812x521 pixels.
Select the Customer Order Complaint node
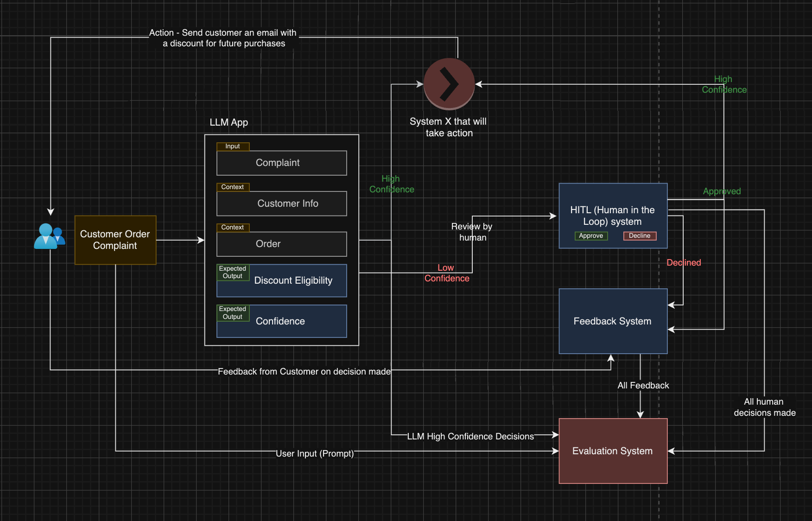pyautogui.click(x=115, y=240)
